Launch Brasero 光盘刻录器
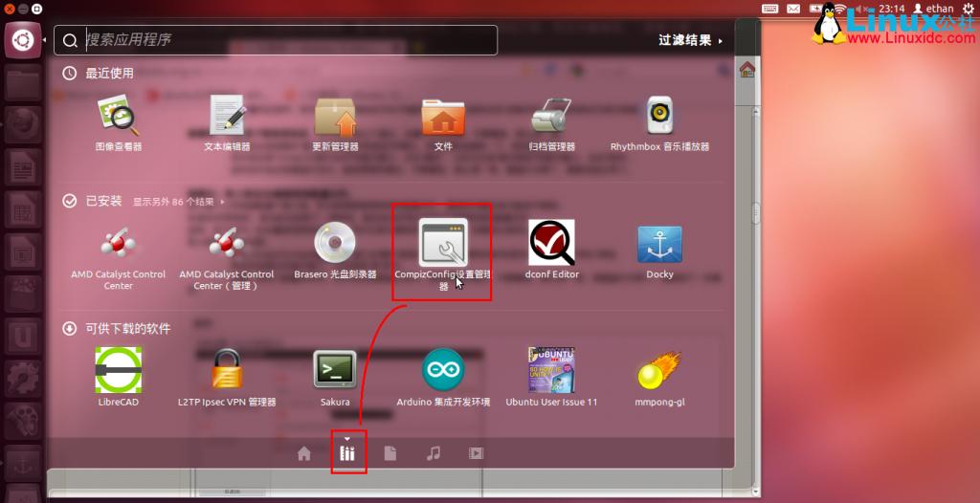This screenshot has height=503, width=980. point(335,251)
